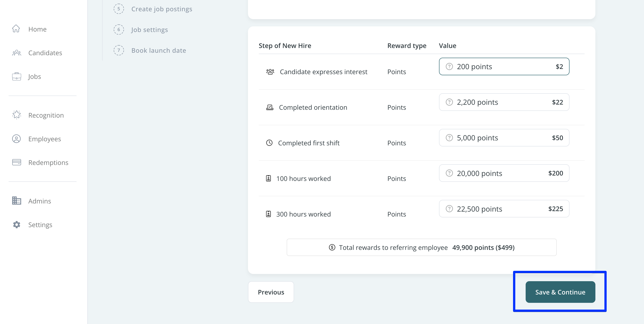Click the 100 hours worked badge icon
This screenshot has width=644, height=324.
tap(268, 178)
